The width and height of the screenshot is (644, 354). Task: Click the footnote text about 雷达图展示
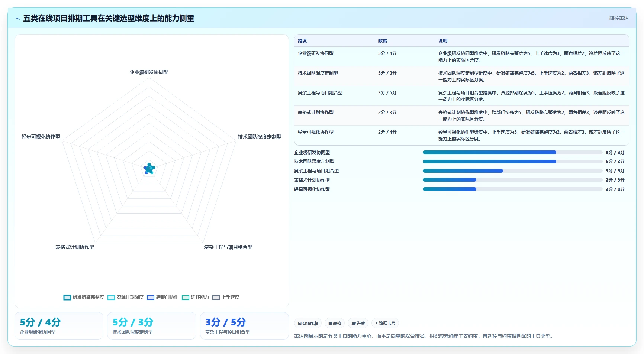[424, 336]
